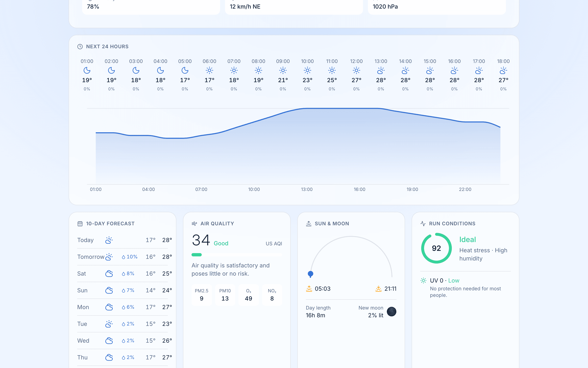Click the sun icon for 12:00

pyautogui.click(x=356, y=71)
